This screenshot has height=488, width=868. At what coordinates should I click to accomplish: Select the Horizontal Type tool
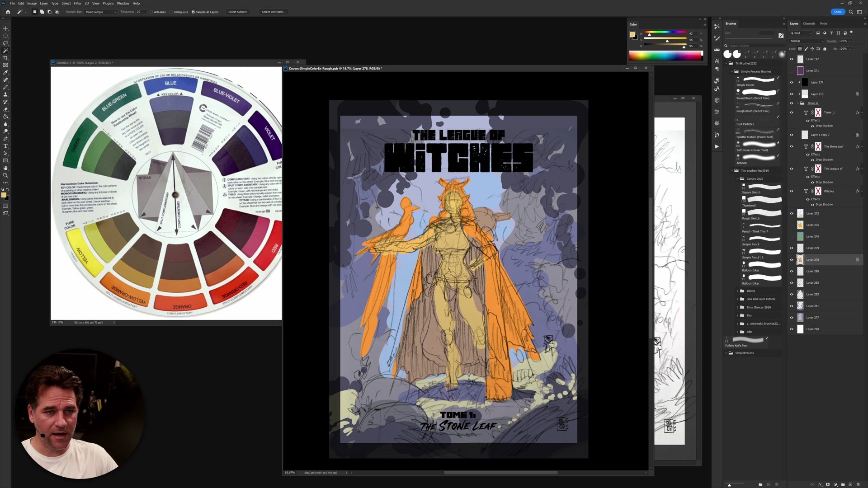point(5,146)
